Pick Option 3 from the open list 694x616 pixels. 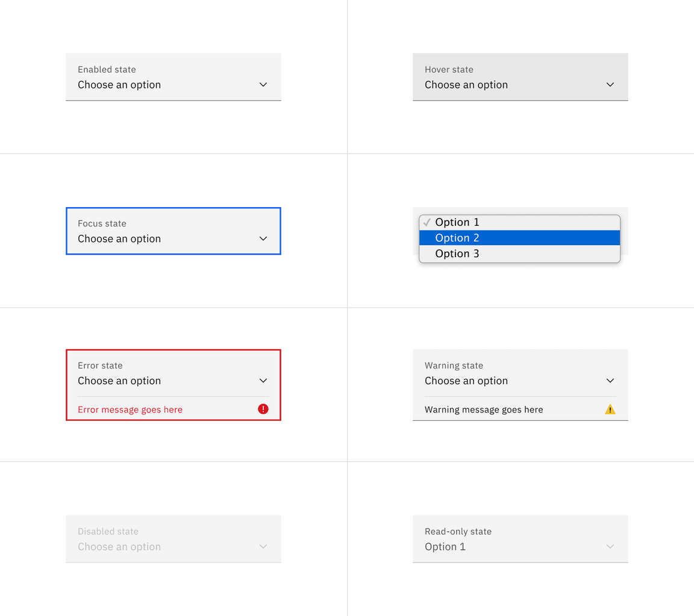pyautogui.click(x=457, y=254)
